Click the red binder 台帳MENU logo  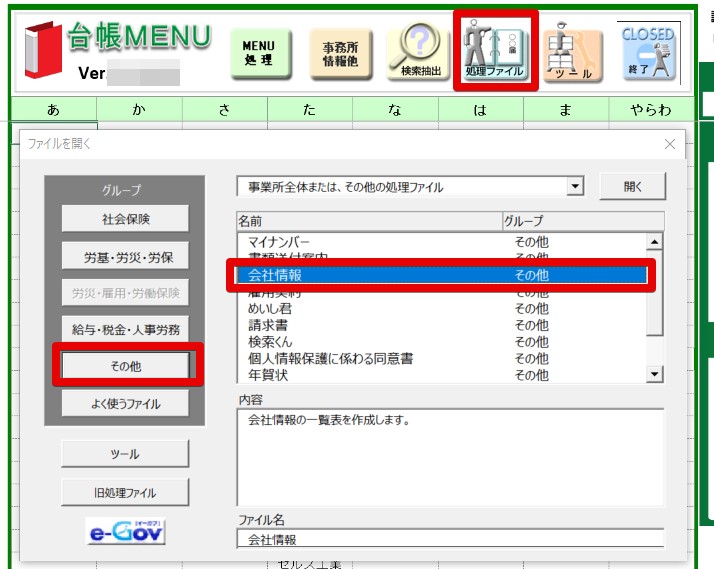(x=43, y=49)
